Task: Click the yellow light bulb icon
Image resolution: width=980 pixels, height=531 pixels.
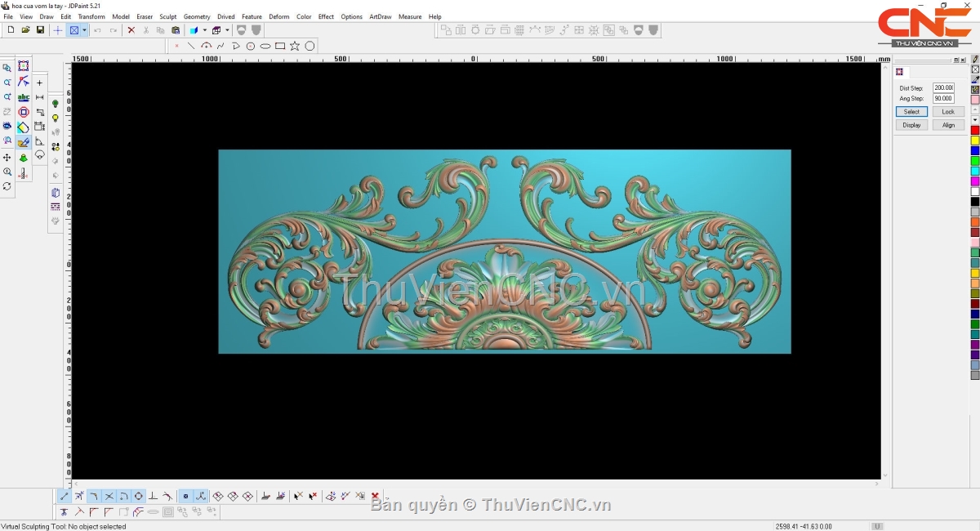Action: click(x=56, y=118)
